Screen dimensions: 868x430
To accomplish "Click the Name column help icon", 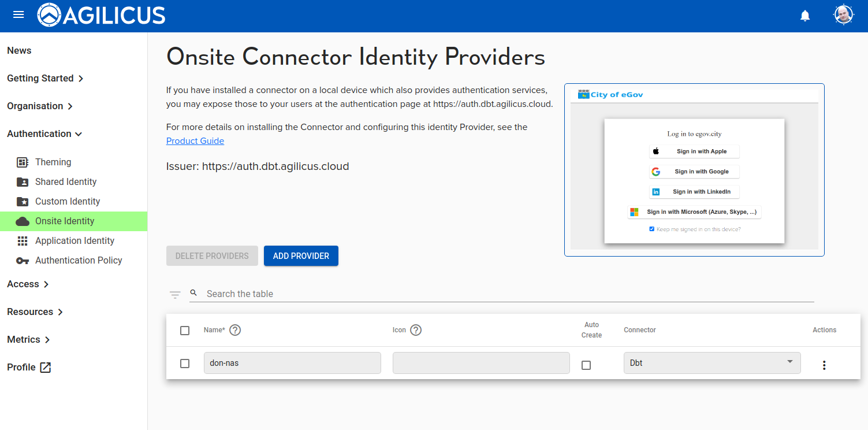I will click(x=235, y=330).
